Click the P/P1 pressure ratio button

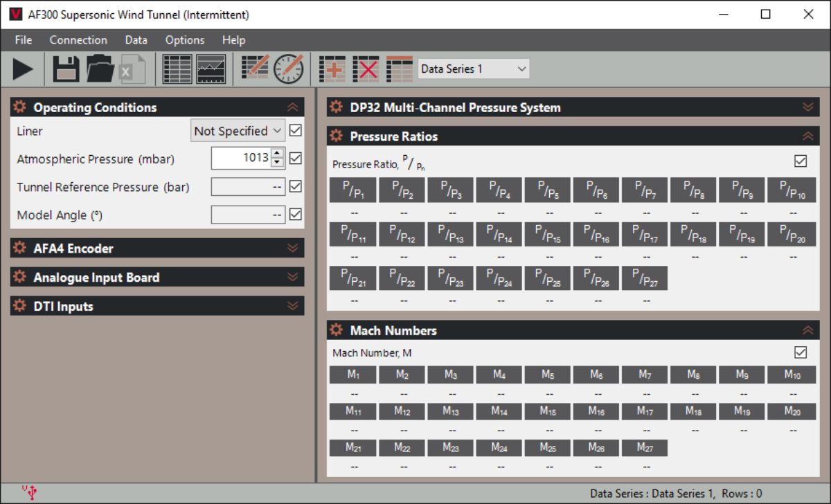tap(353, 190)
